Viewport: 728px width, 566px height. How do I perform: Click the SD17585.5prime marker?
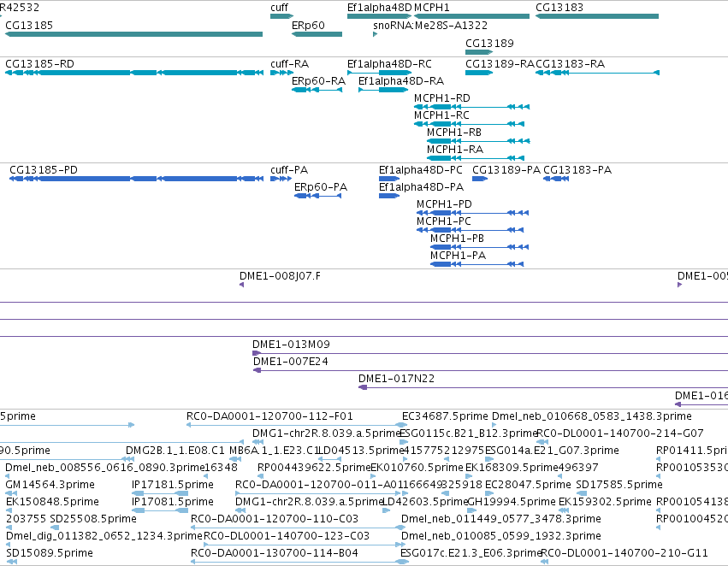(582, 493)
